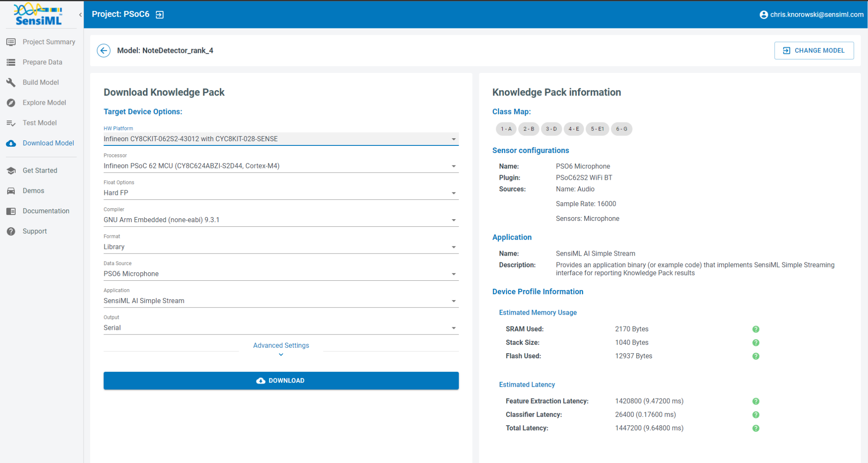Click the Processor dropdown selector
The height and width of the screenshot is (463, 868).
[281, 166]
